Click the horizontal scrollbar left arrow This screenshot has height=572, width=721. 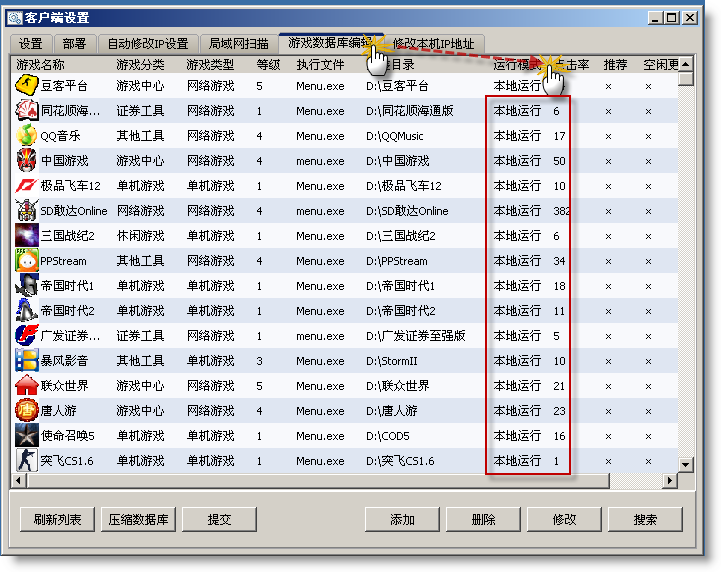(18, 480)
